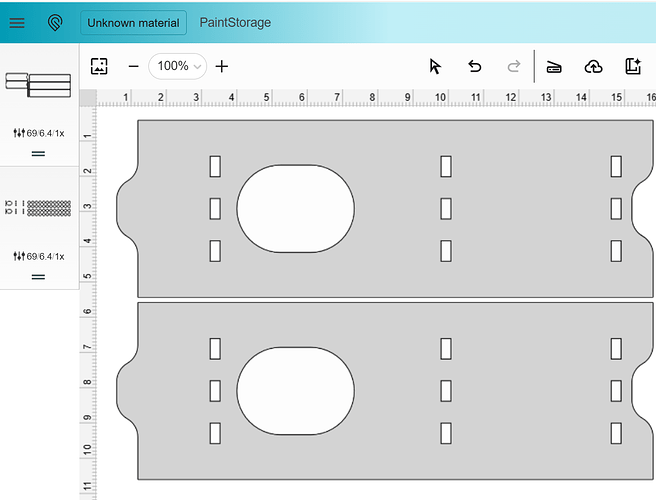
Task: Click the second step's drag handle lines
Action: [38, 277]
